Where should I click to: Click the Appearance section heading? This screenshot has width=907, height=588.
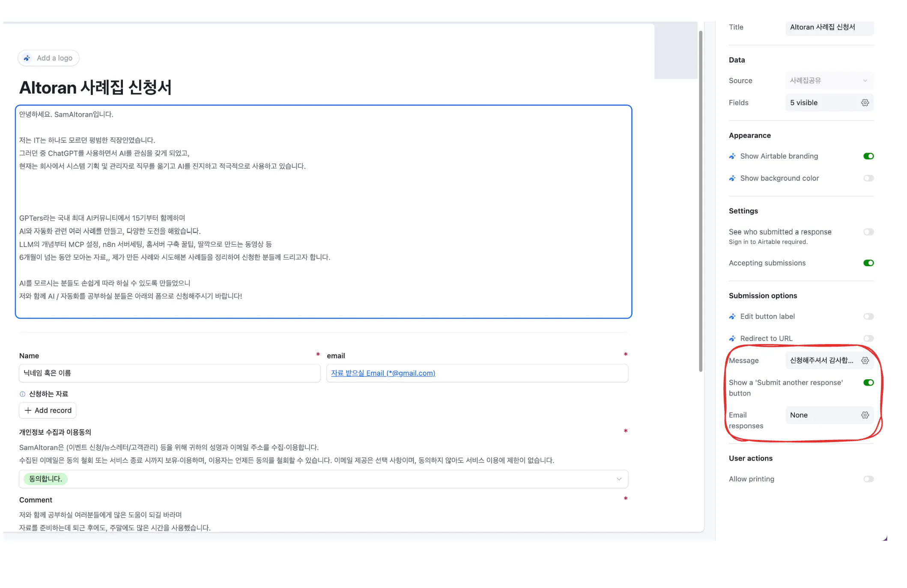[750, 135]
